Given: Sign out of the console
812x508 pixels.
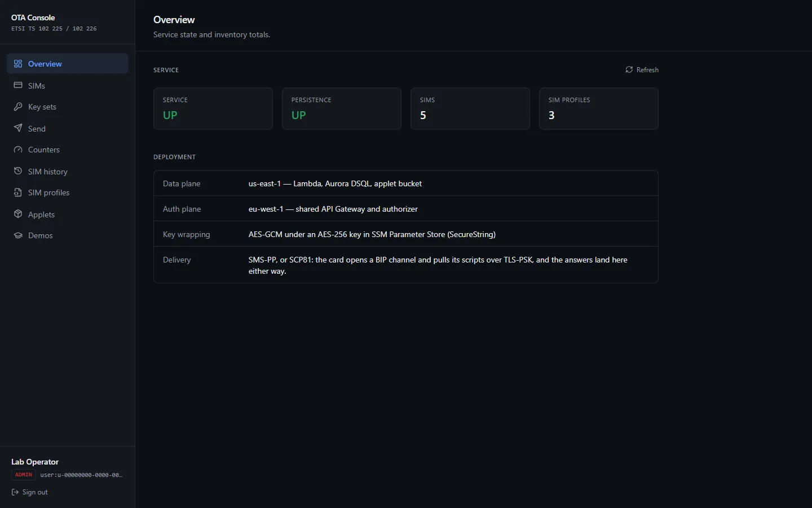Looking at the screenshot, I should (x=29, y=492).
